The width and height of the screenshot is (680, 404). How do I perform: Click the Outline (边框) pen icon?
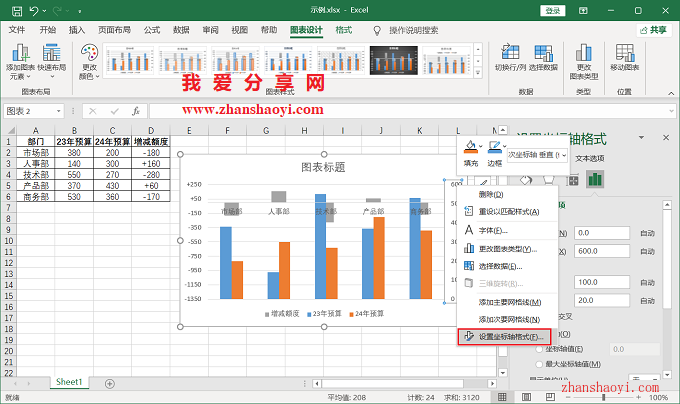[494, 147]
